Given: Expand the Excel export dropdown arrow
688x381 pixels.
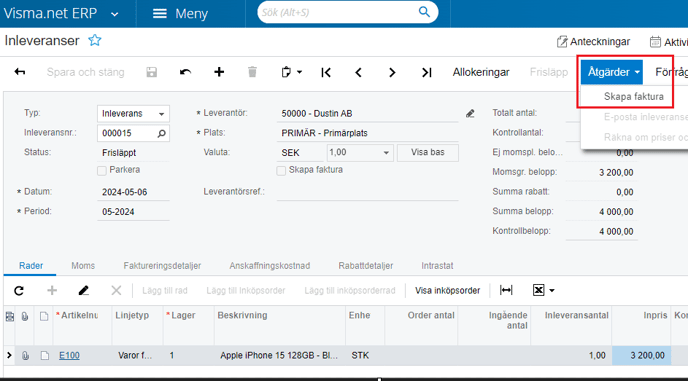Looking at the screenshot, I should pos(552,291).
